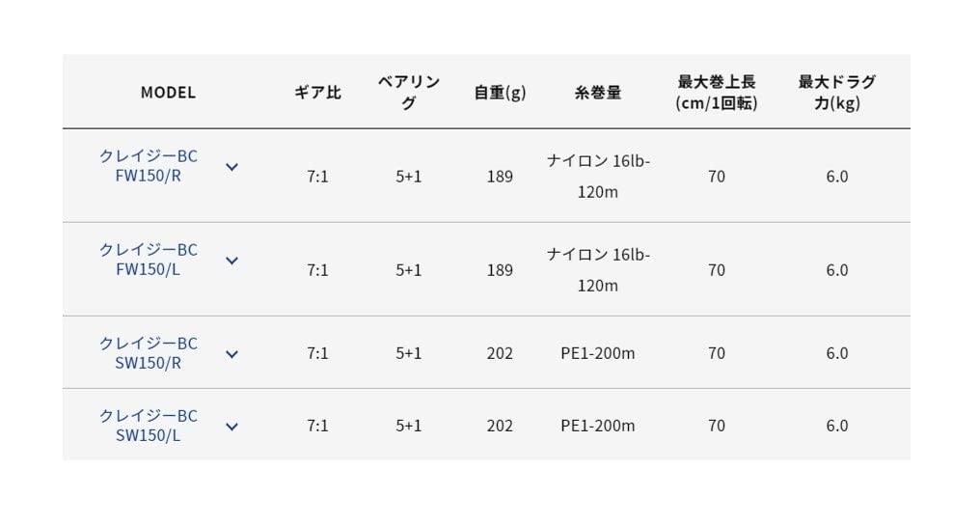
Task: Click the 自重(g) column header
Action: (x=500, y=93)
